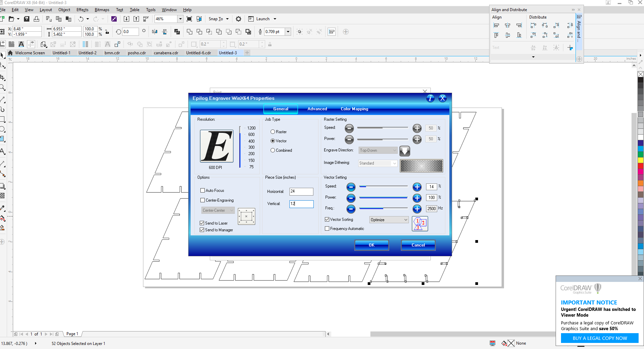
Task: Open the Vector Sorting Optimize dropdown
Action: [x=389, y=220]
